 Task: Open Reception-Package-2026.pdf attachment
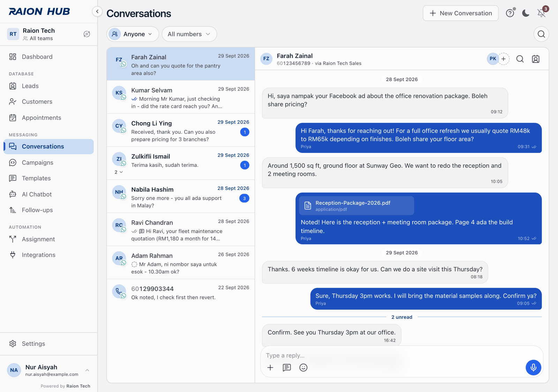click(x=356, y=206)
